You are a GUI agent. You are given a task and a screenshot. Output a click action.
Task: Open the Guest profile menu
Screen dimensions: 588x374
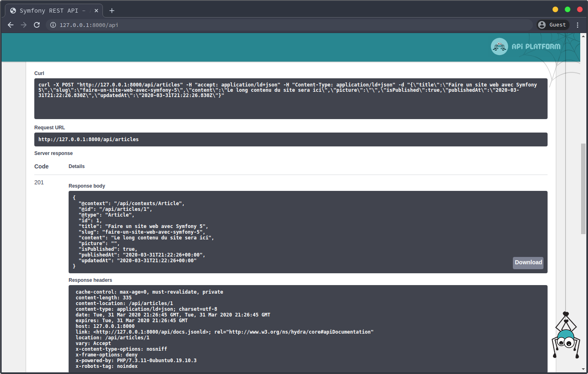tap(553, 25)
